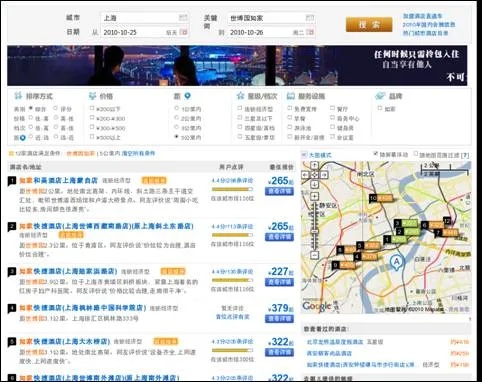This screenshot has width=482, height=382.
Task: Select green map marker number 2
Action: [408, 232]
